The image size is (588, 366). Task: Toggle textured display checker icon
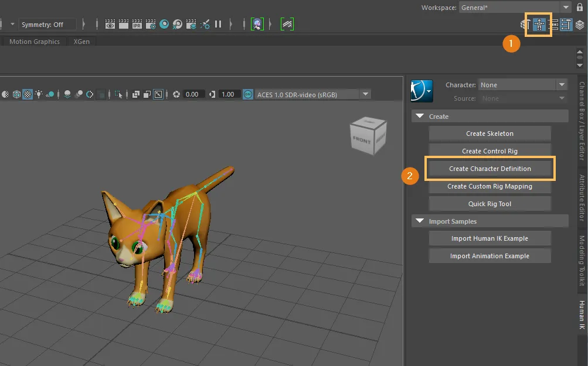(x=28, y=94)
